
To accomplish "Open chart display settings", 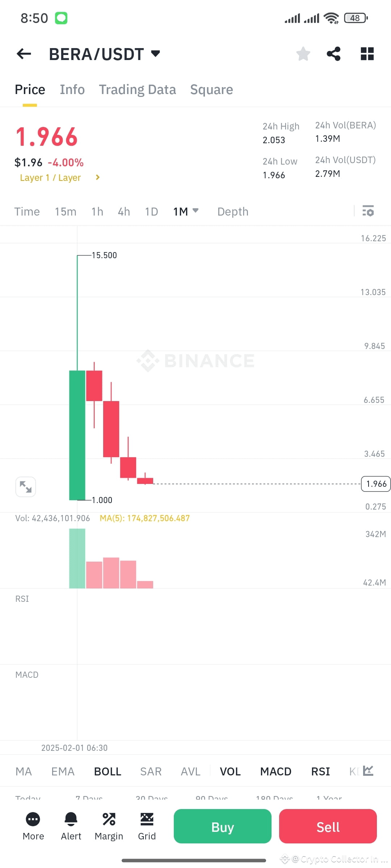I will 368,211.
